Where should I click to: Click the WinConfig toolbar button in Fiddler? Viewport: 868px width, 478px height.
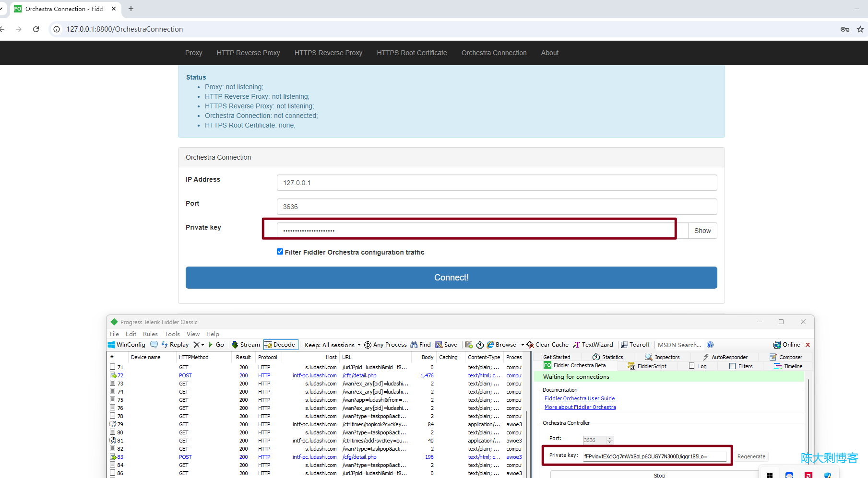tap(127, 345)
